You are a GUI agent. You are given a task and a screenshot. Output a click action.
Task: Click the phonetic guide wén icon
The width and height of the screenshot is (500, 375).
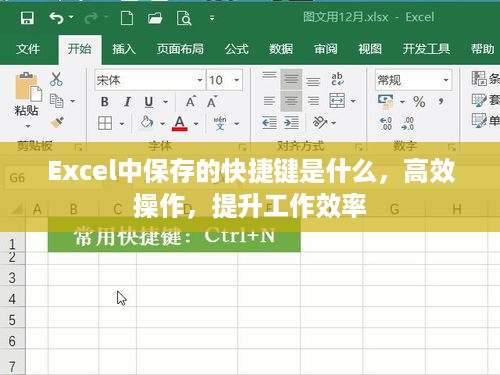click(x=220, y=123)
